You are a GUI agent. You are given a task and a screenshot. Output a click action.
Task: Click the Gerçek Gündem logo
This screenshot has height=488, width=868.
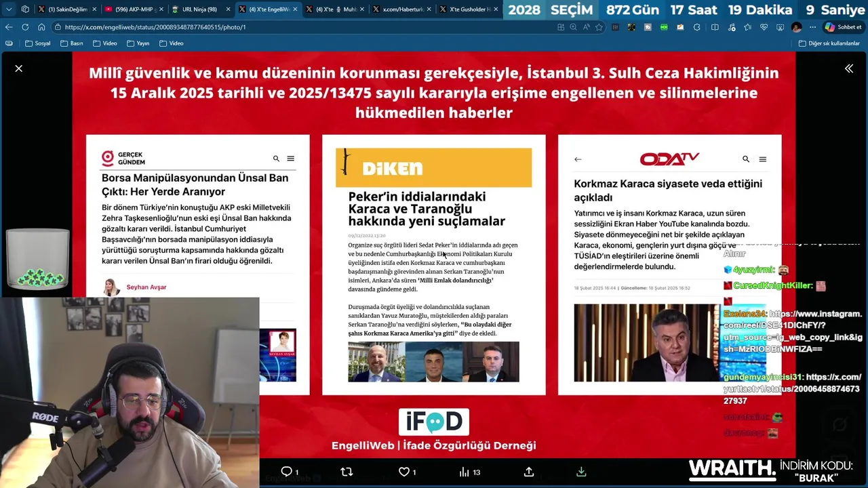[x=123, y=159]
